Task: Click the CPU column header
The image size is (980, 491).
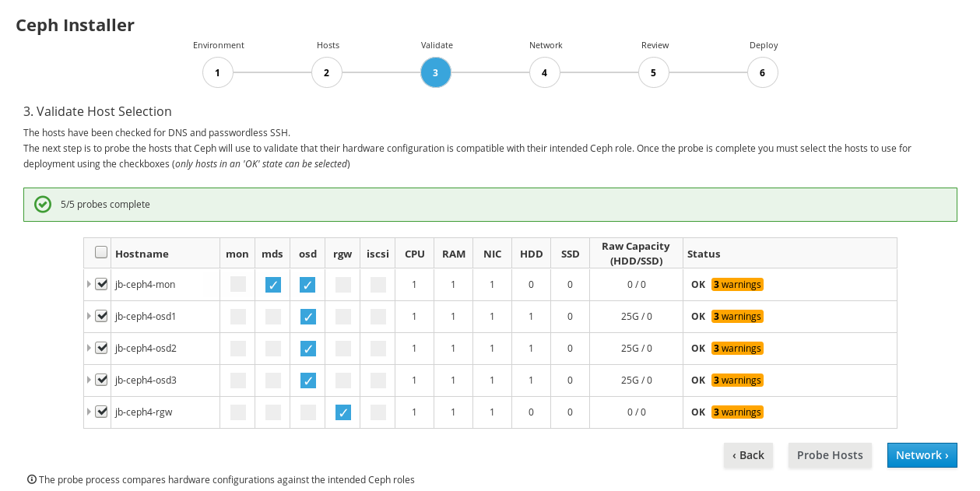Action: [x=415, y=254]
